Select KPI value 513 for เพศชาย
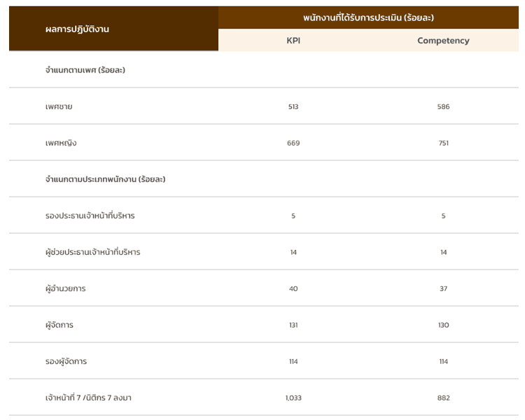 [293, 107]
